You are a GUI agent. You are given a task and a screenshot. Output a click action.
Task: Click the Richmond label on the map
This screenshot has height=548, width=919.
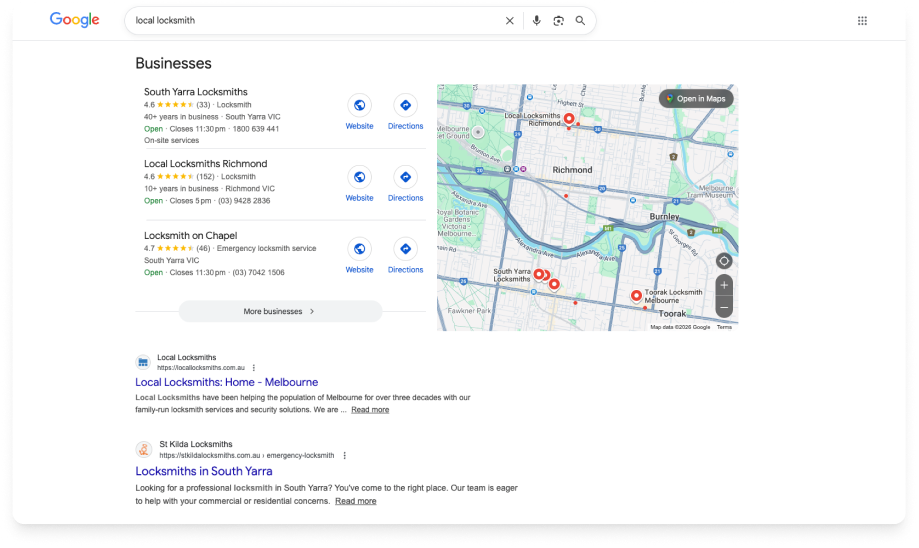click(572, 170)
